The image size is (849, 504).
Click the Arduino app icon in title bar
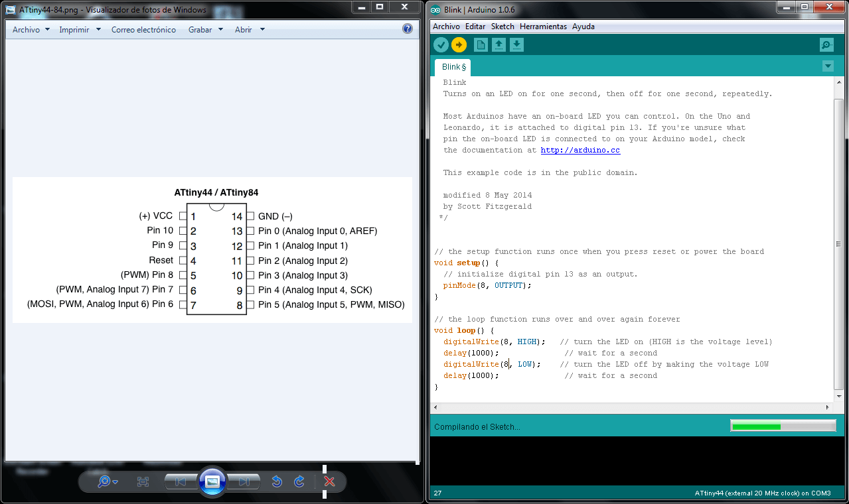[435, 9]
